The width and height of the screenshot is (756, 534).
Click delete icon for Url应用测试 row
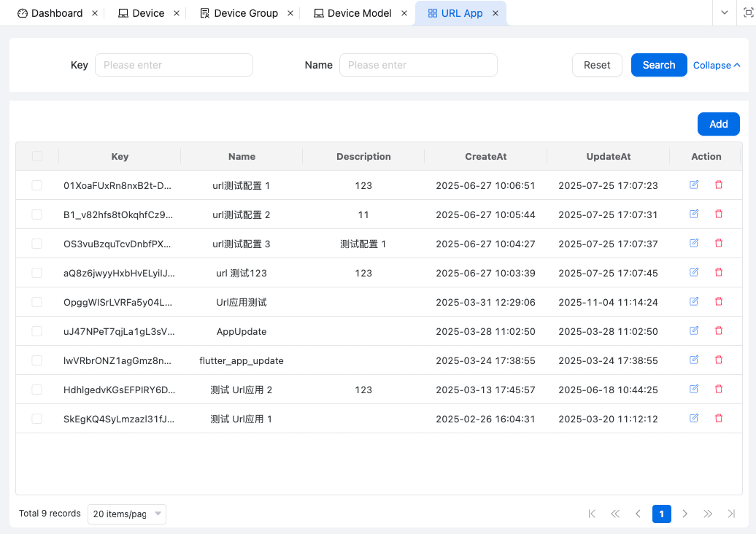tap(719, 302)
